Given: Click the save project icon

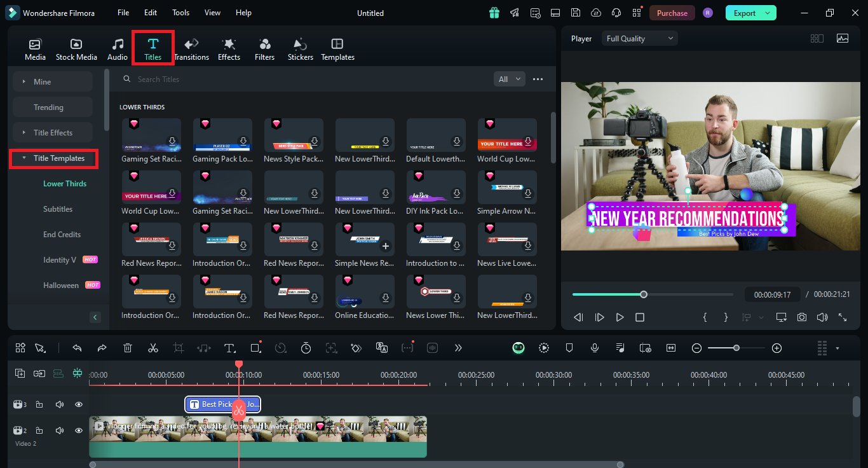Looking at the screenshot, I should coord(575,13).
